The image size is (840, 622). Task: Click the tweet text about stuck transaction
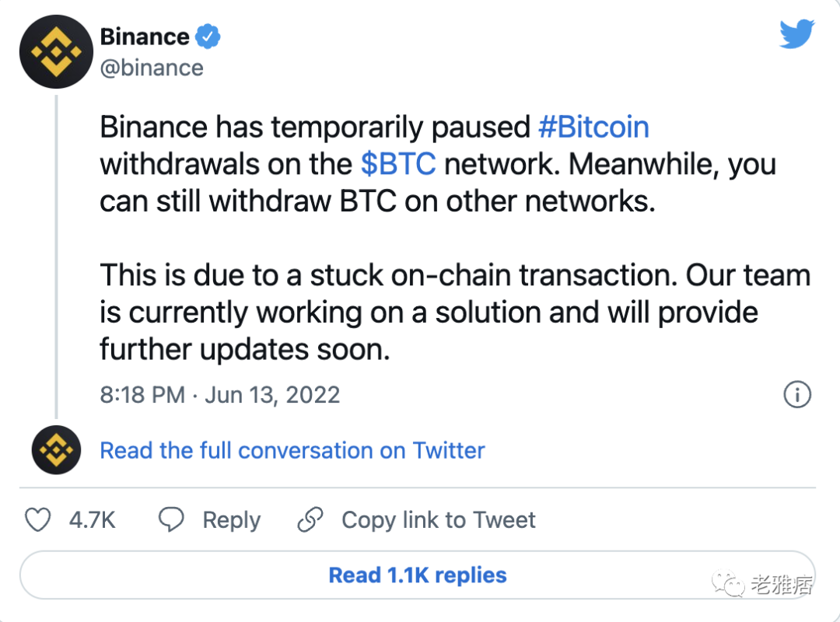point(455,313)
